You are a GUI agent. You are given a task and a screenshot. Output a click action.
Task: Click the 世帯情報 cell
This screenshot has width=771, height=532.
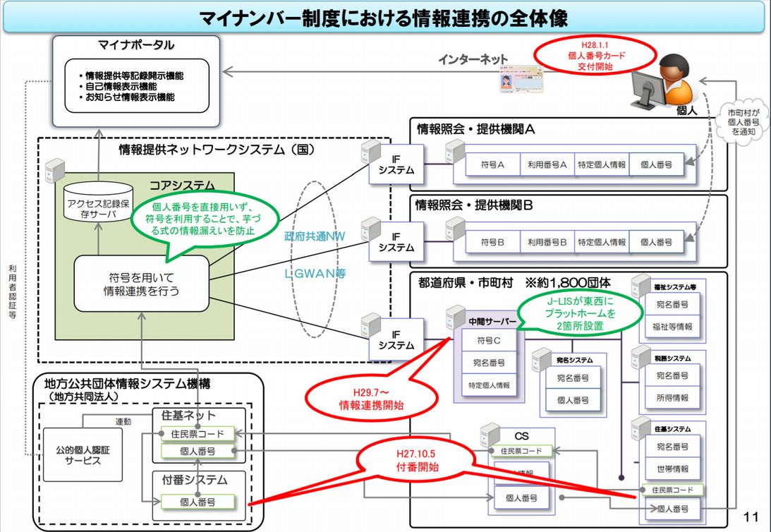click(672, 469)
